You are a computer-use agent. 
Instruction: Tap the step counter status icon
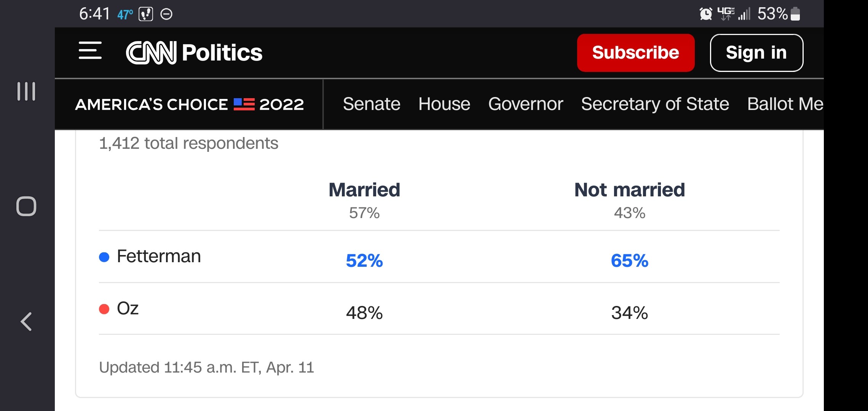coord(146,14)
